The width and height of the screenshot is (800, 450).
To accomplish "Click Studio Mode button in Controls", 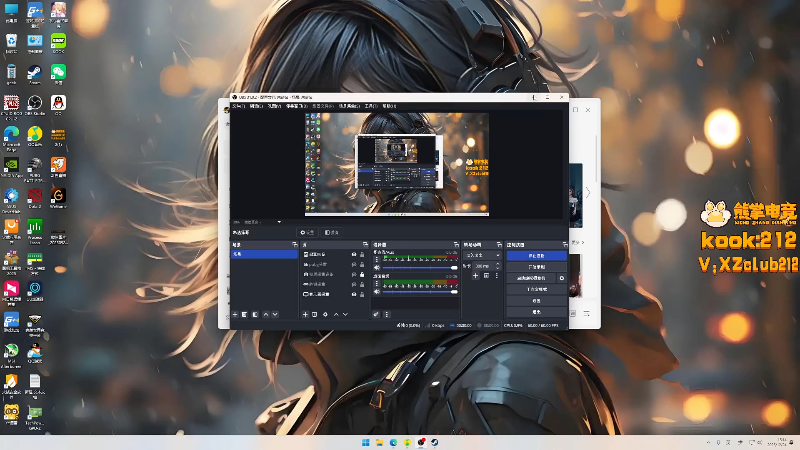I will (x=536, y=289).
